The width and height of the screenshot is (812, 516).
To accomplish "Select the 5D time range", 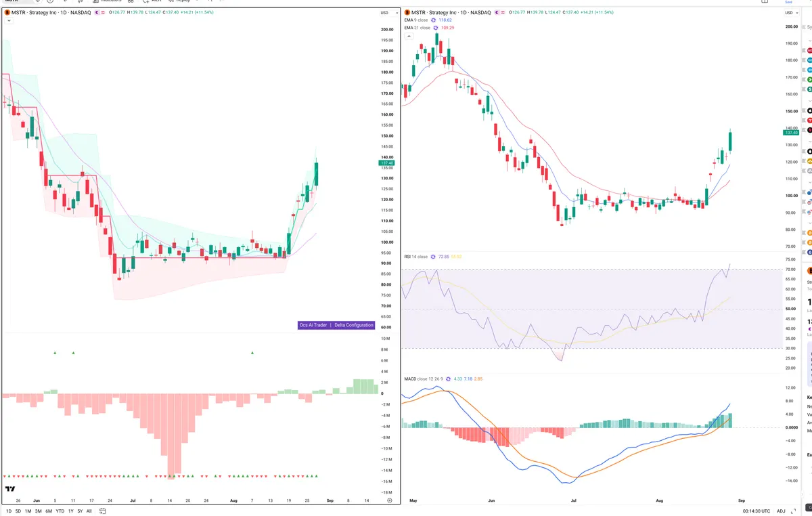I will tap(18, 511).
